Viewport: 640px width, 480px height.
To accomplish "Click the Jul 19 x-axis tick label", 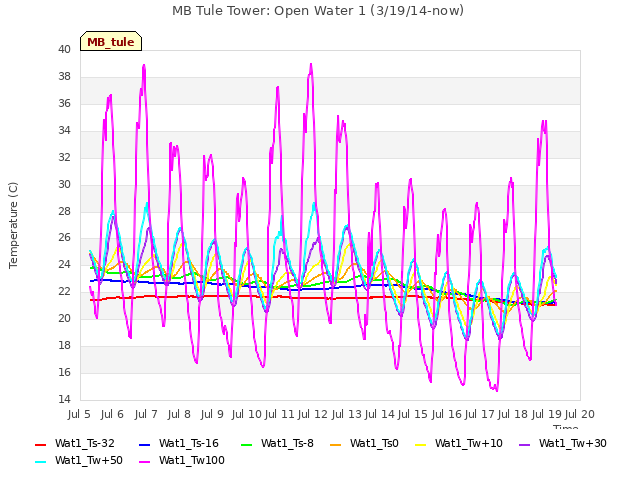I will pos(546,415).
